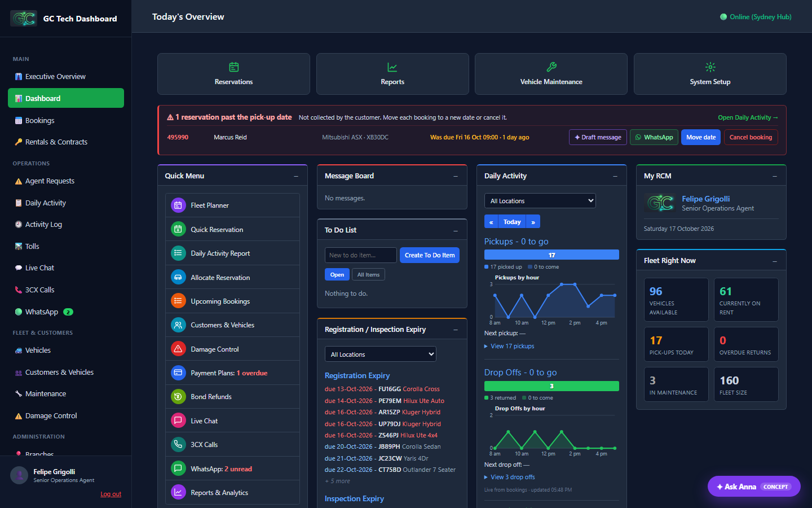Click Reservations calendar icon in top card
This screenshot has width=812, height=508.
(x=233, y=67)
